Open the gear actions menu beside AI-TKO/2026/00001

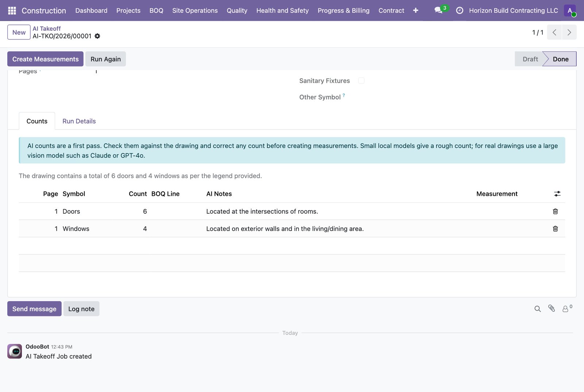(97, 36)
